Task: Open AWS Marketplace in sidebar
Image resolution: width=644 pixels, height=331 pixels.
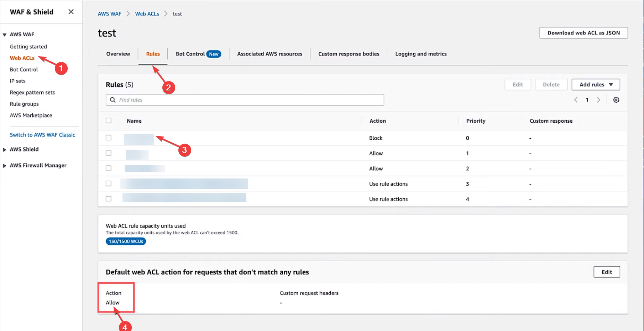Action: tap(31, 115)
